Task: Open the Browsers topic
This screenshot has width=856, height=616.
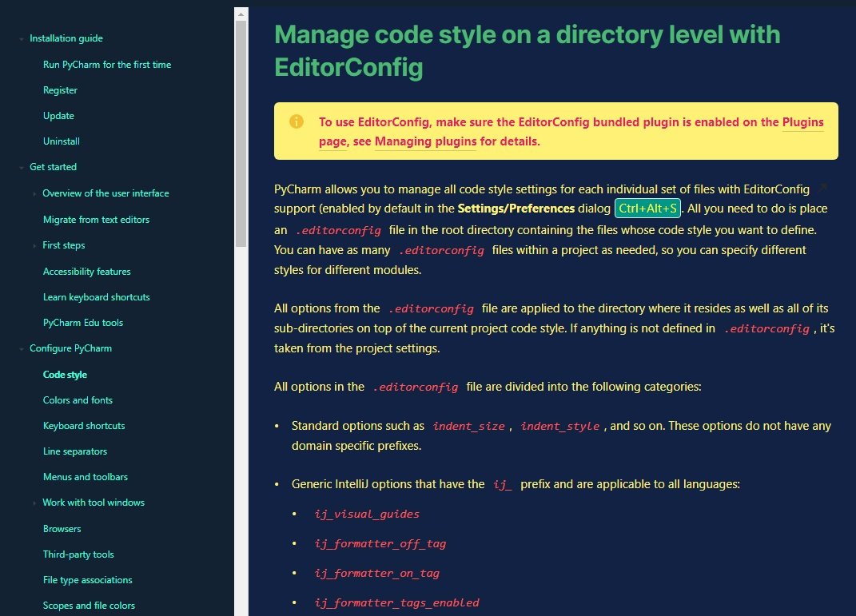Action: (x=62, y=528)
